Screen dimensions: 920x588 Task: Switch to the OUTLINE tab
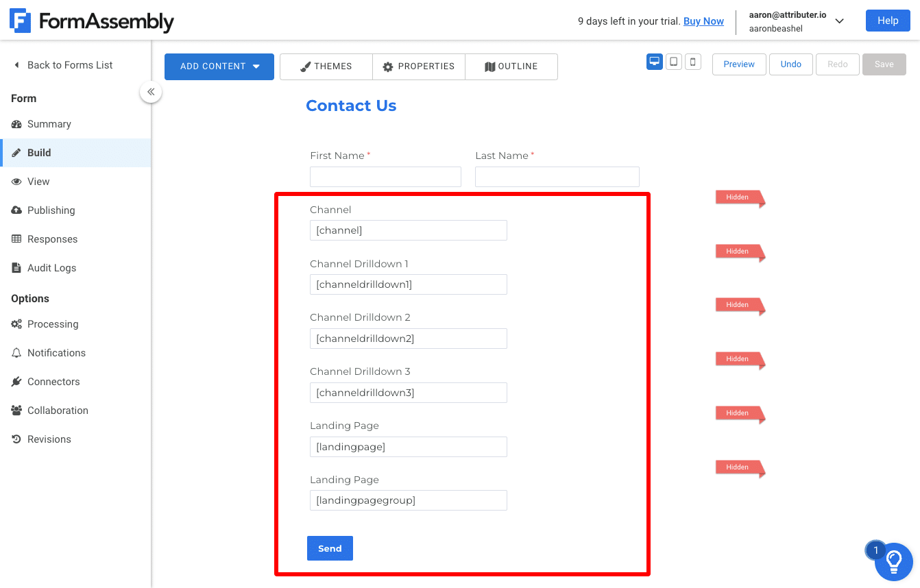[511, 66]
